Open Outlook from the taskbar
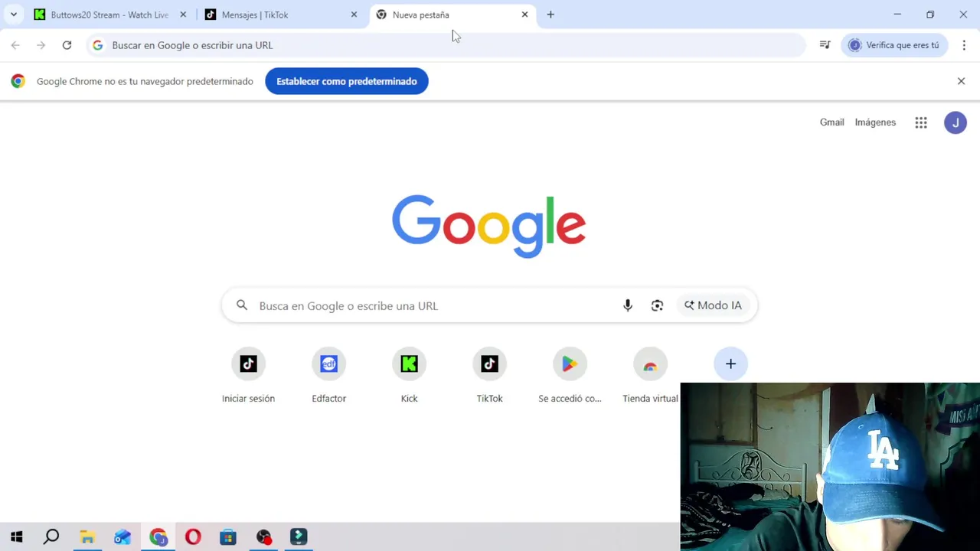 pos(122,537)
